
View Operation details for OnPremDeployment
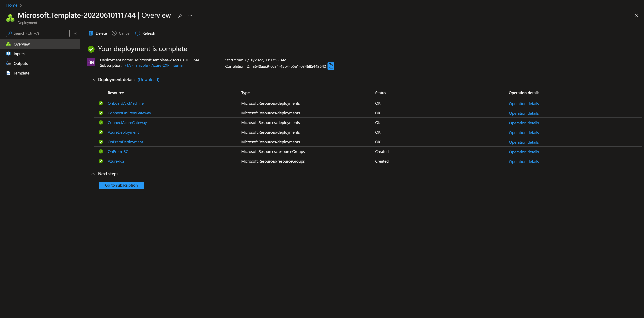(524, 142)
